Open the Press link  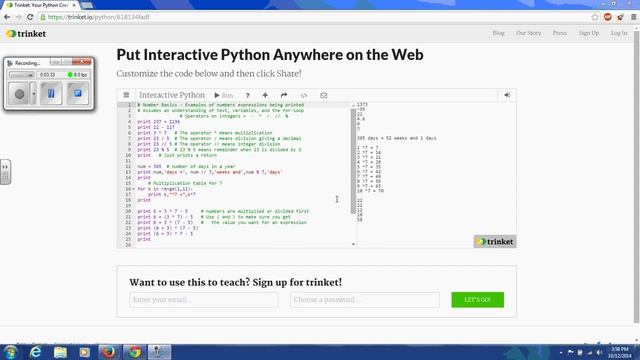(560, 33)
